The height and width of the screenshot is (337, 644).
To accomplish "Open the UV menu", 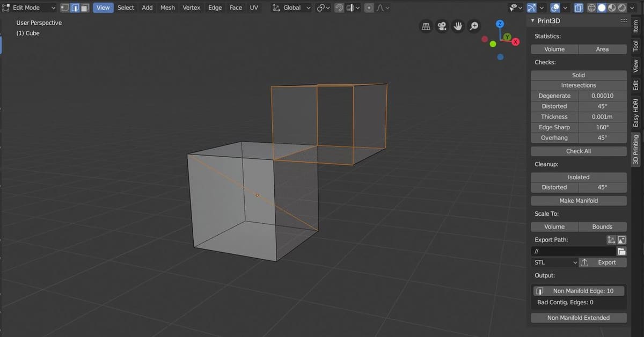I will tap(254, 8).
